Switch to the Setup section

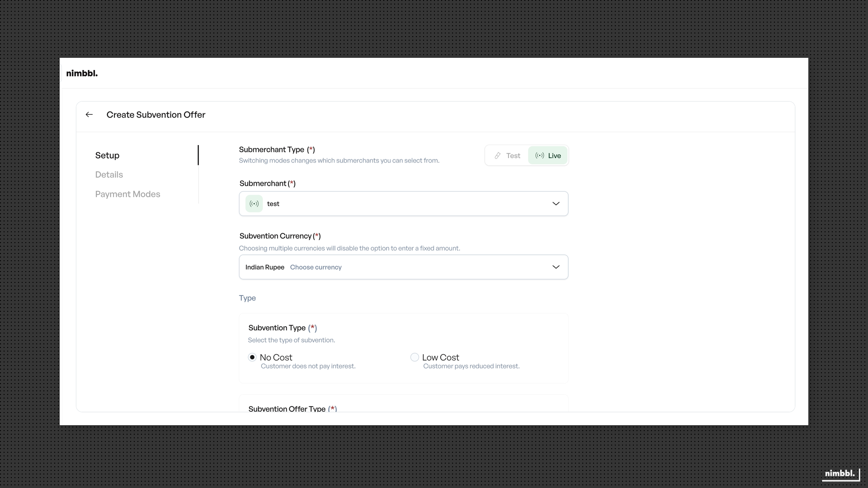click(x=107, y=155)
